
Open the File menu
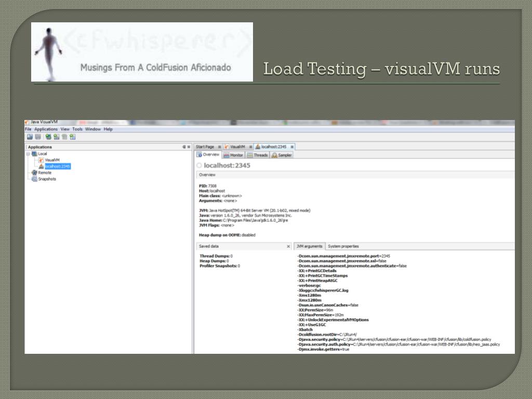[x=28, y=129]
